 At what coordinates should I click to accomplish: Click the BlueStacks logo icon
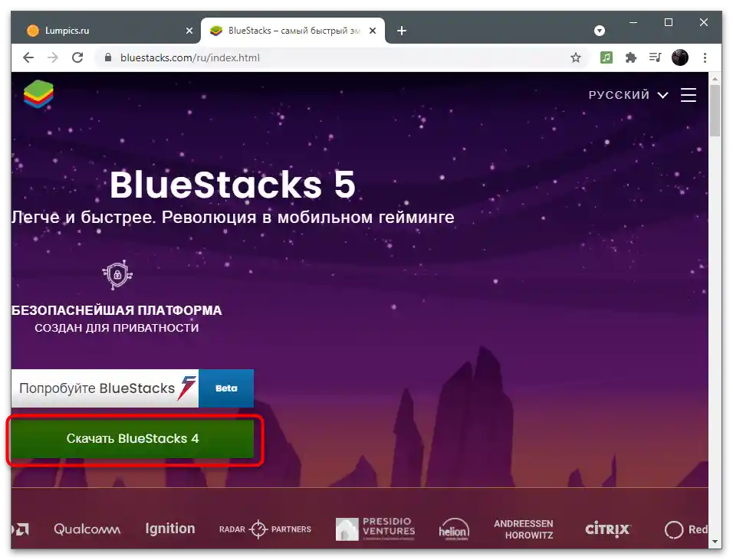click(x=38, y=94)
